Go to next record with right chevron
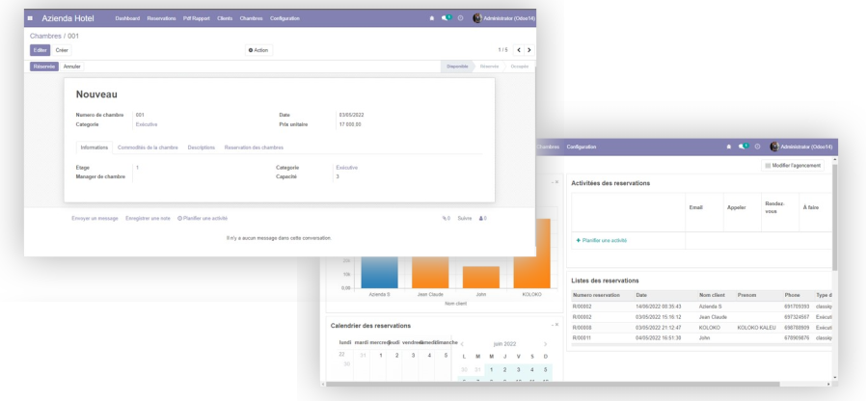 click(529, 50)
